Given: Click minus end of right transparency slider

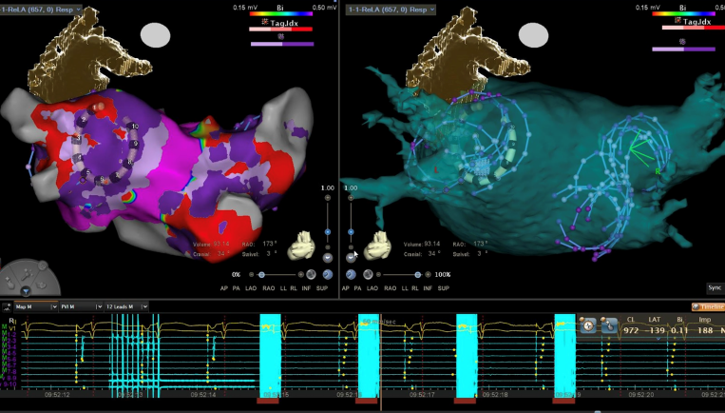Looking at the screenshot, I should 379,275.
